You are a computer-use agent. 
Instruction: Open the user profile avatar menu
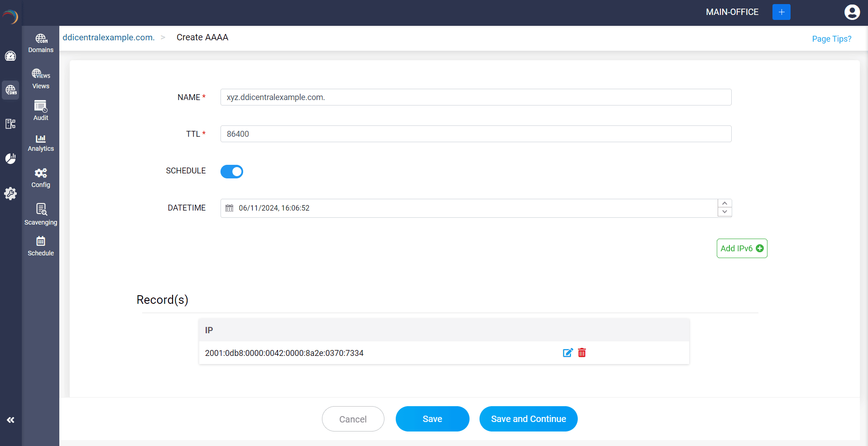852,12
